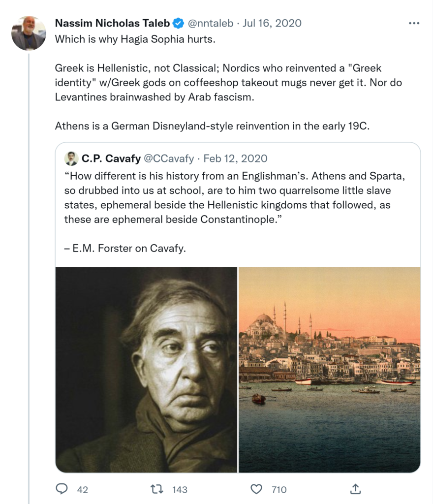Open the Jul 16, 2020 timestamp
433x504 pixels.
click(273, 23)
